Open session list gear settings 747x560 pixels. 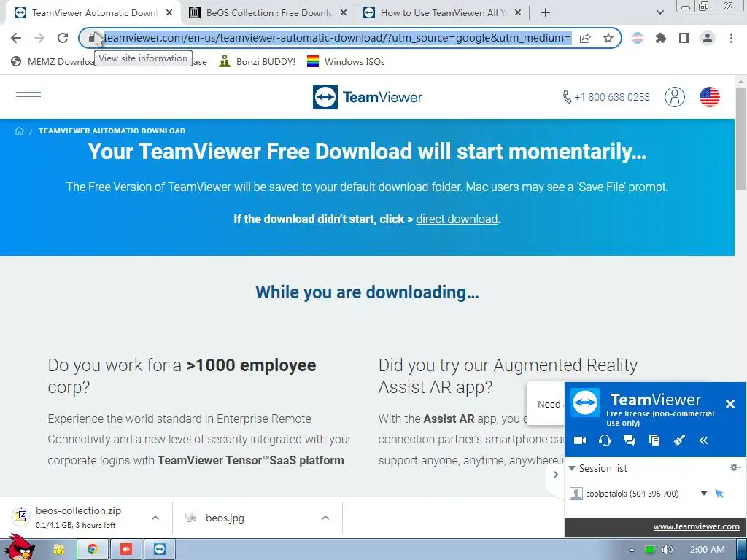click(x=735, y=467)
